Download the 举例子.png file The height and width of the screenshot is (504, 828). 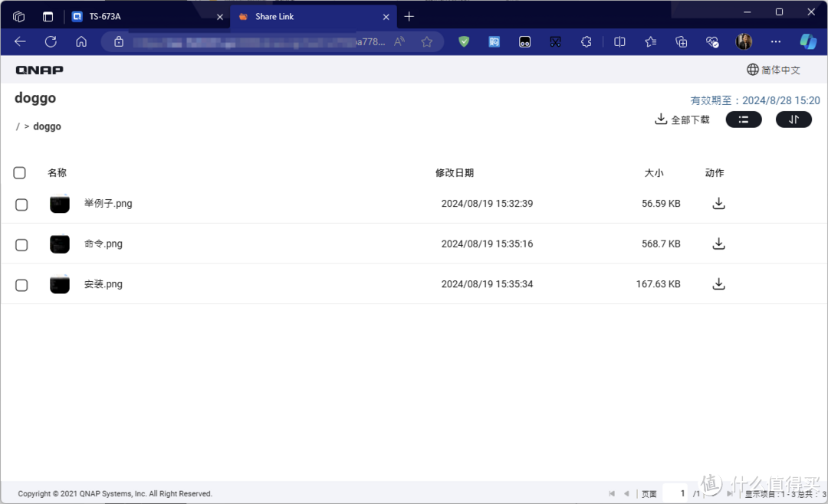coord(718,204)
